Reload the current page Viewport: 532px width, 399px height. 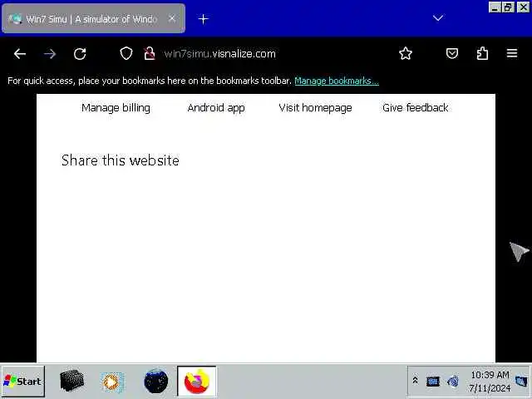click(80, 53)
